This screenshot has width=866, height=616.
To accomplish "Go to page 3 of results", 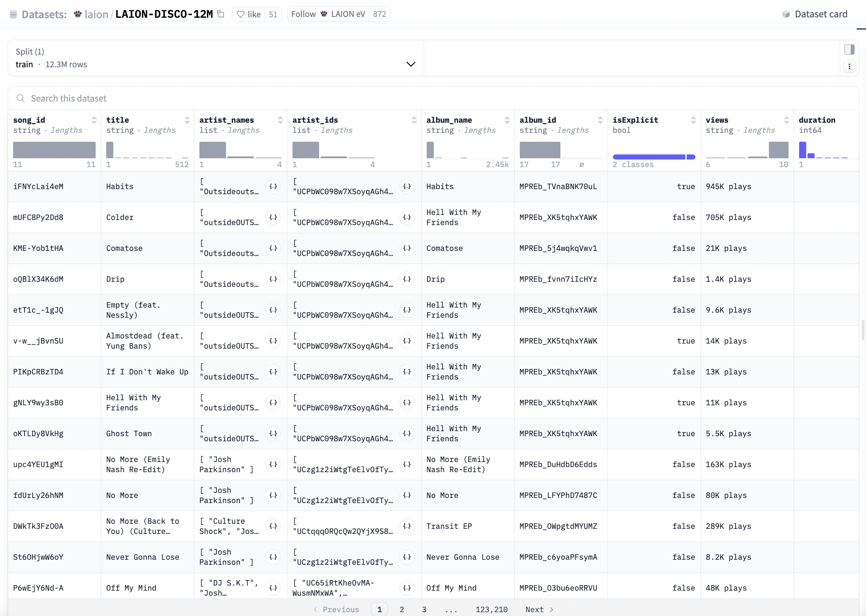I will (424, 609).
